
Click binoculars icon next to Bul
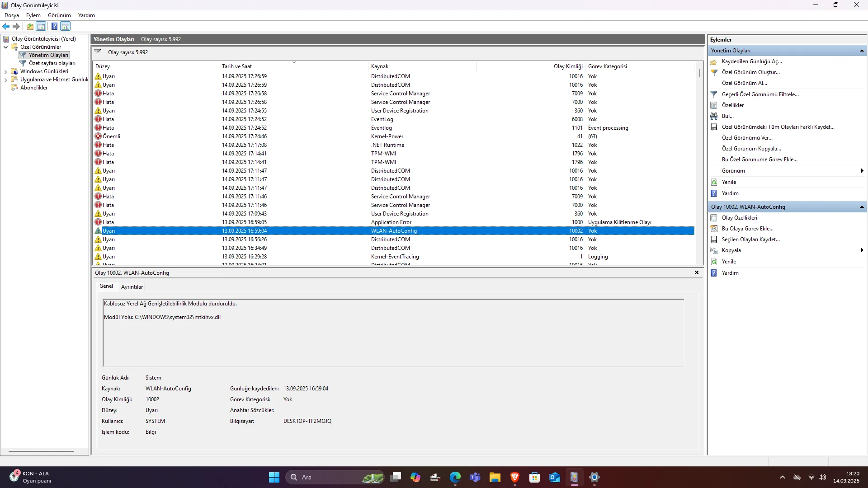pos(714,116)
